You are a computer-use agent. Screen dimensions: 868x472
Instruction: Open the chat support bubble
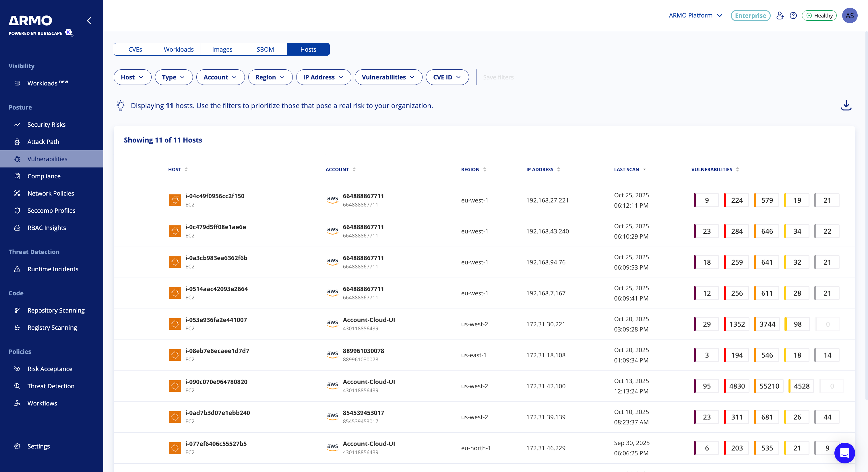pyautogui.click(x=844, y=453)
